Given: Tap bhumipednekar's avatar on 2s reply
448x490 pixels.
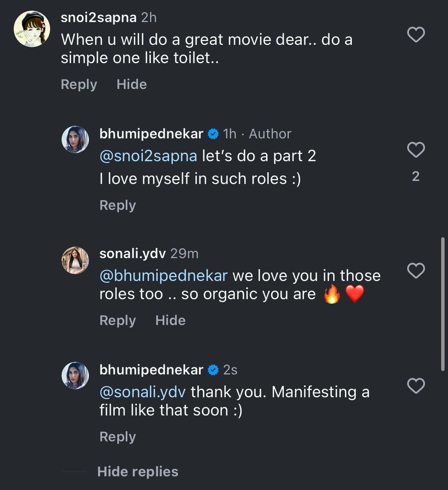Looking at the screenshot, I should click(75, 376).
